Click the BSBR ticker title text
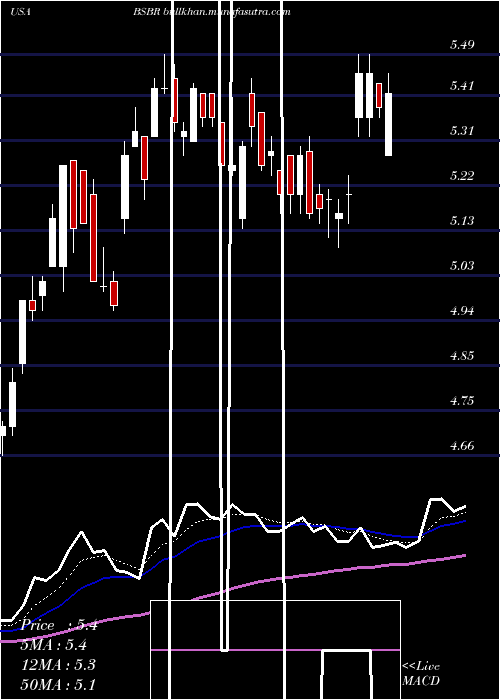This screenshot has height=700, width=500. point(145,12)
